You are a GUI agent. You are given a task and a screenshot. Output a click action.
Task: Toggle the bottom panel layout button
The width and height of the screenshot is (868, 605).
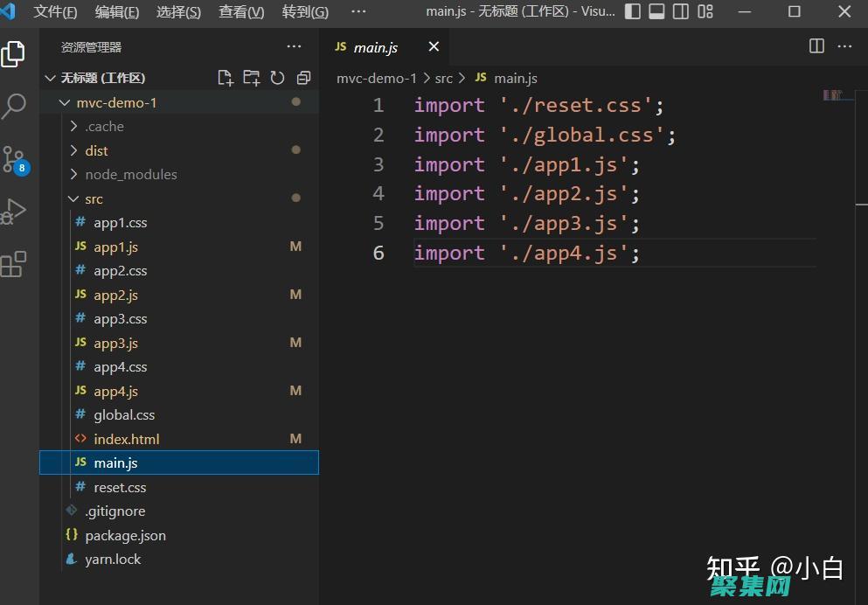657,11
